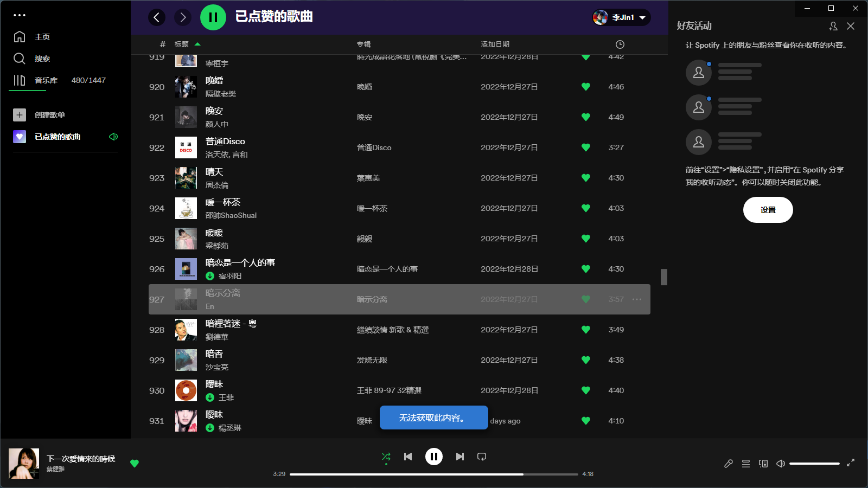This screenshot has width=868, height=488.
Task: Go back with the left arrow
Action: click(x=157, y=17)
